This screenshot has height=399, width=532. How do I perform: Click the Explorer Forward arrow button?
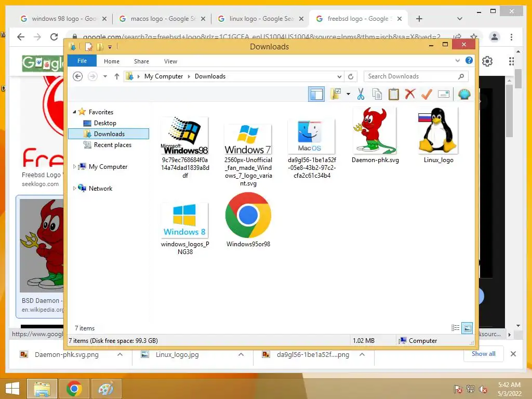click(92, 76)
